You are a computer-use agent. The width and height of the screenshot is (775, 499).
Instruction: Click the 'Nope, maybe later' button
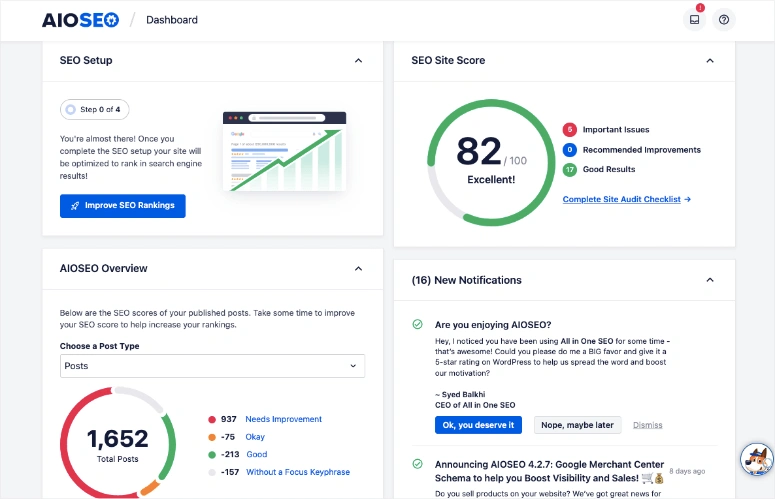[577, 425]
